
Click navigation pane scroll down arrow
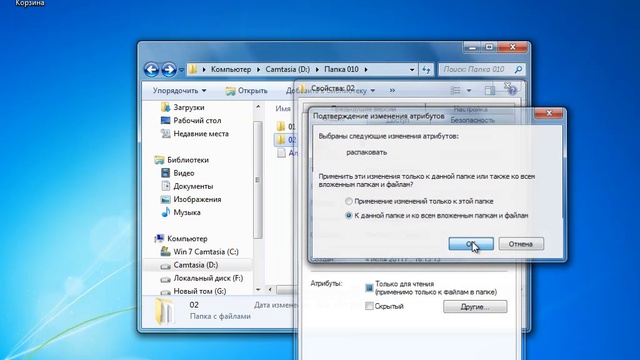(258, 289)
